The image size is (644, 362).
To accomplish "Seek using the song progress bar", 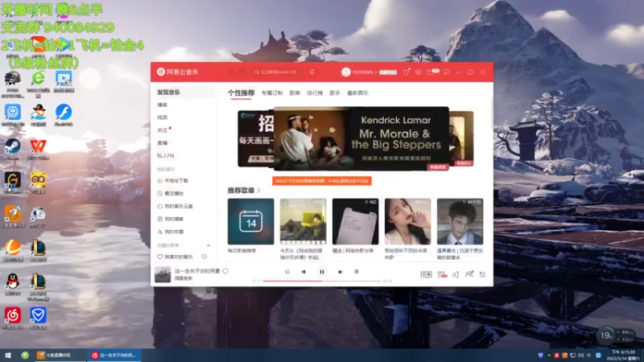I will click(322, 281).
